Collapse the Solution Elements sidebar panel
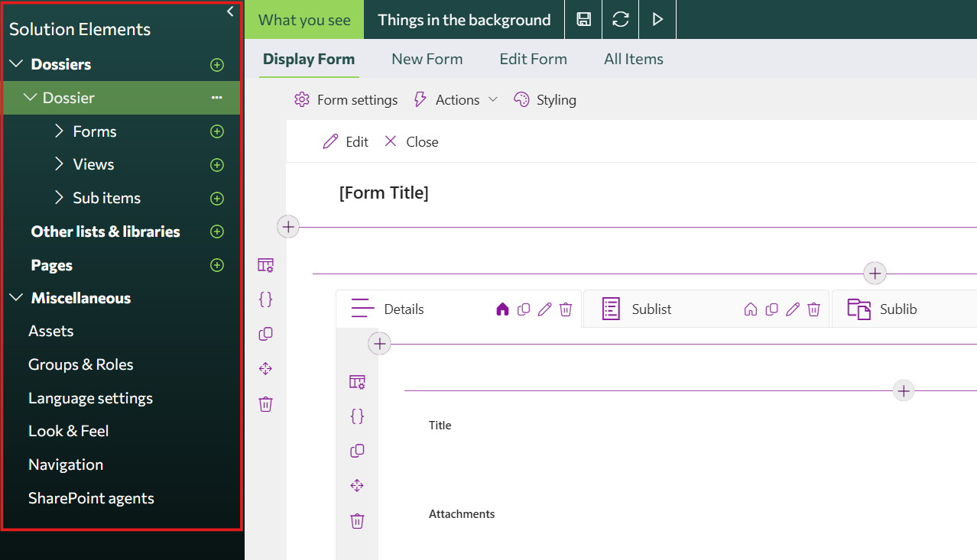This screenshot has height=560, width=977. point(230,11)
